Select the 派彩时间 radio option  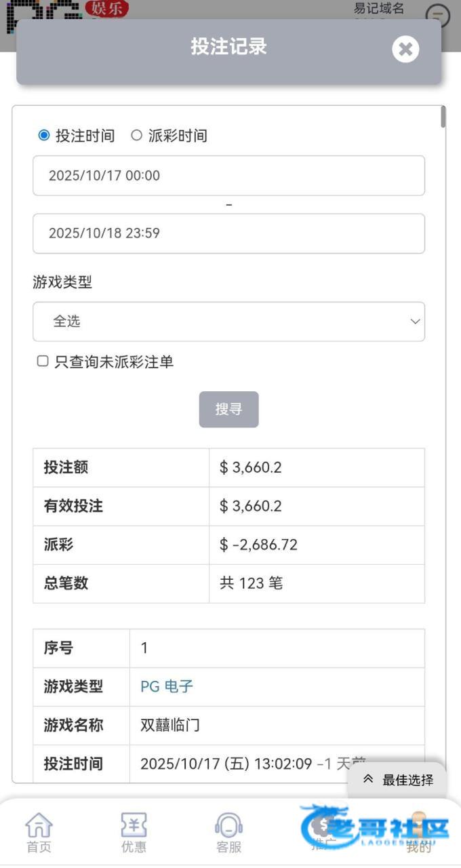click(x=137, y=136)
